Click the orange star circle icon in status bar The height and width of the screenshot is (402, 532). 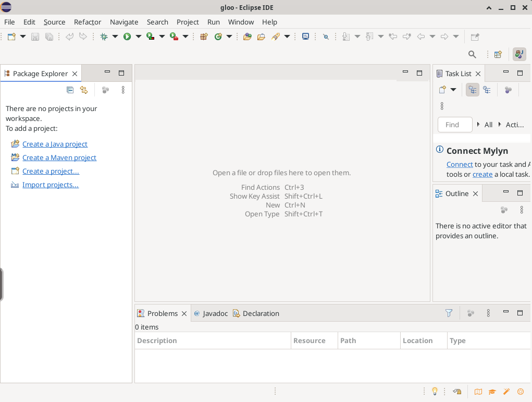[x=521, y=392]
